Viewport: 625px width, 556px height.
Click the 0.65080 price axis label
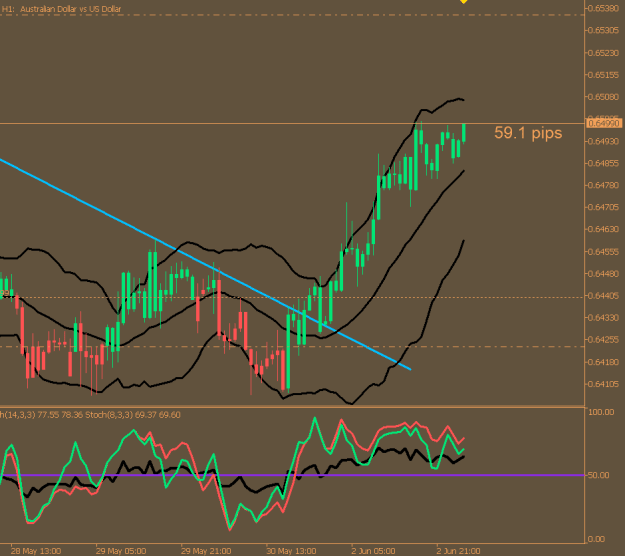604,97
